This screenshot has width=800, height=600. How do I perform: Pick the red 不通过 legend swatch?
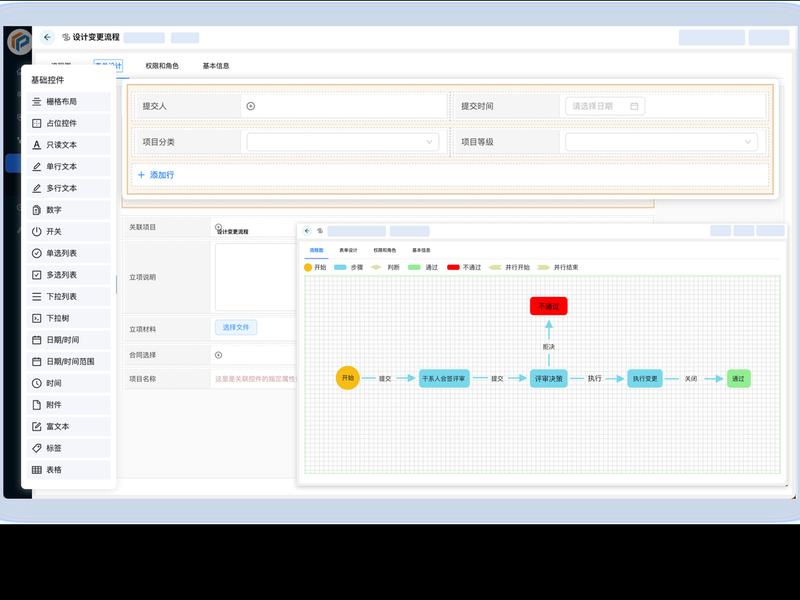point(453,267)
